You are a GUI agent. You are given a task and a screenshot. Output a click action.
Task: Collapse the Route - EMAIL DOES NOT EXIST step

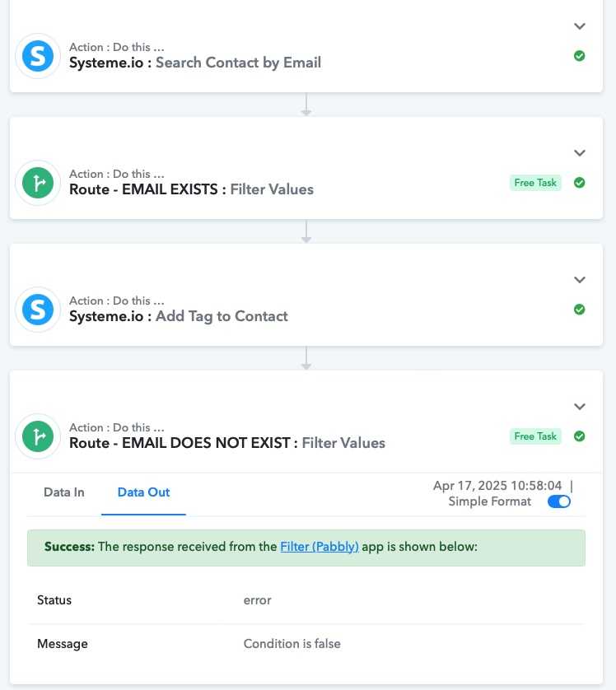pos(580,407)
